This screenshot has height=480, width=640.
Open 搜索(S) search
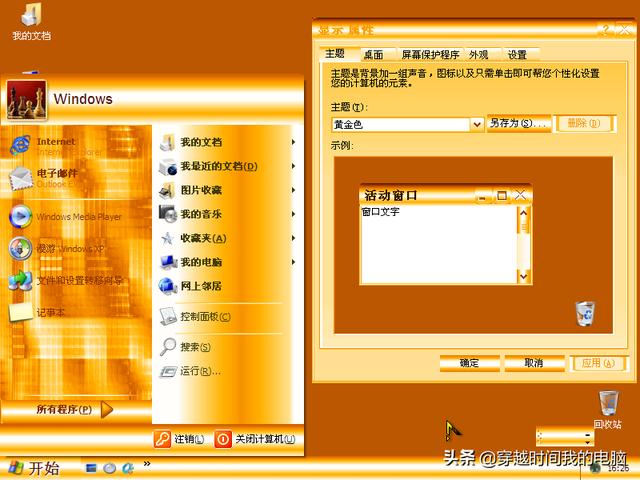(x=227, y=347)
